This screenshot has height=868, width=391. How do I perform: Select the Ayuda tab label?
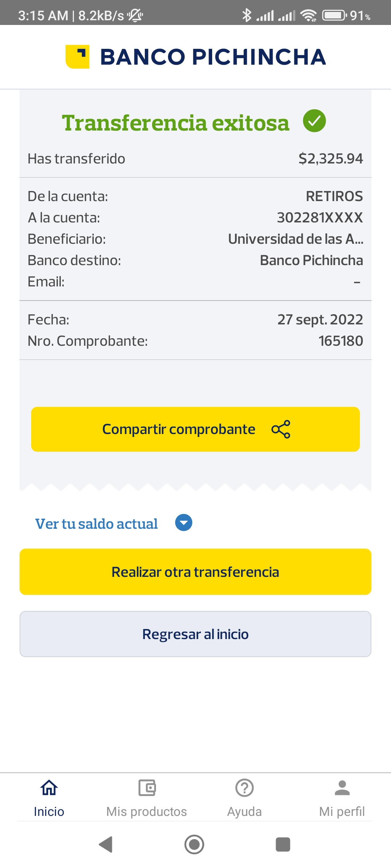[244, 812]
